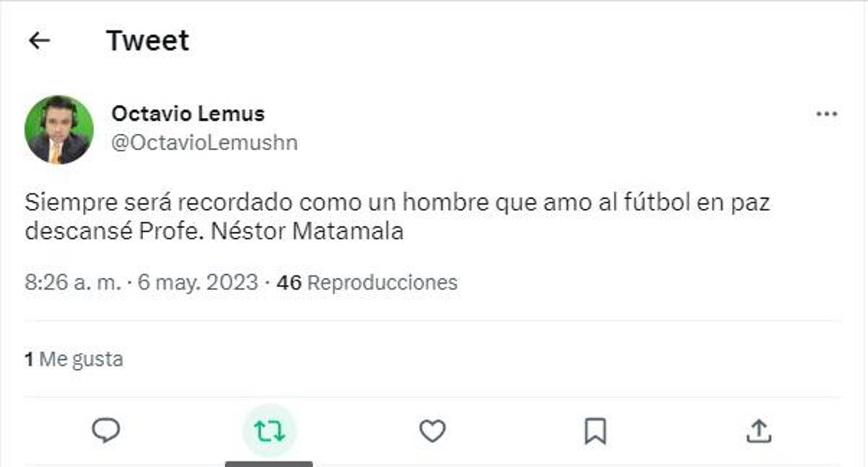Open reply options for this tweet

[107, 431]
